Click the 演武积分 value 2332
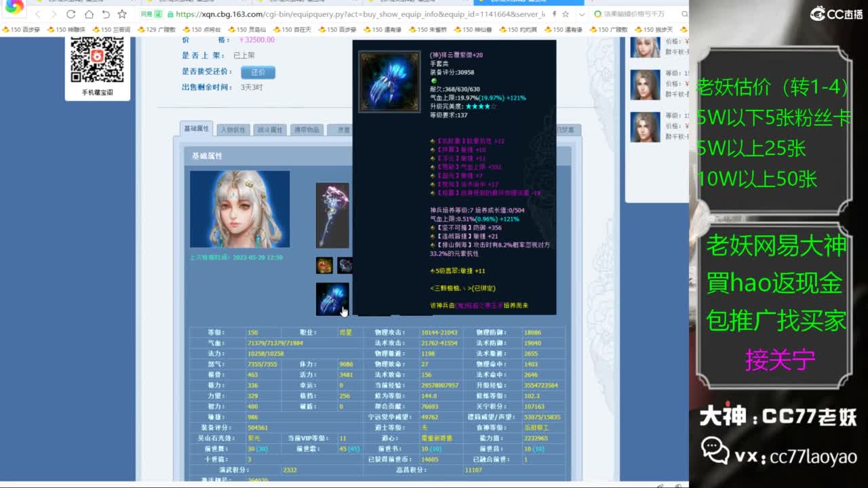The height and width of the screenshot is (488, 868). pos(290,470)
